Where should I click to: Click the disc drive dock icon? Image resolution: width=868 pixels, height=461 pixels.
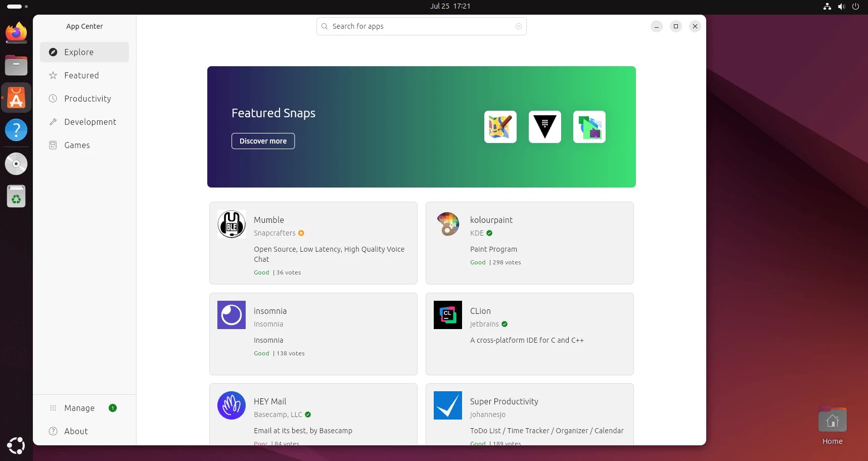16,164
